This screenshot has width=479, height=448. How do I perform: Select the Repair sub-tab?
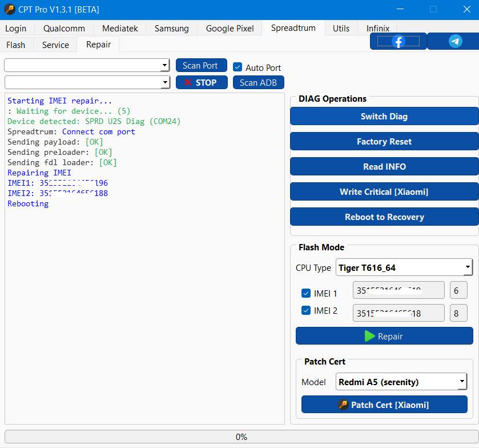coord(98,45)
